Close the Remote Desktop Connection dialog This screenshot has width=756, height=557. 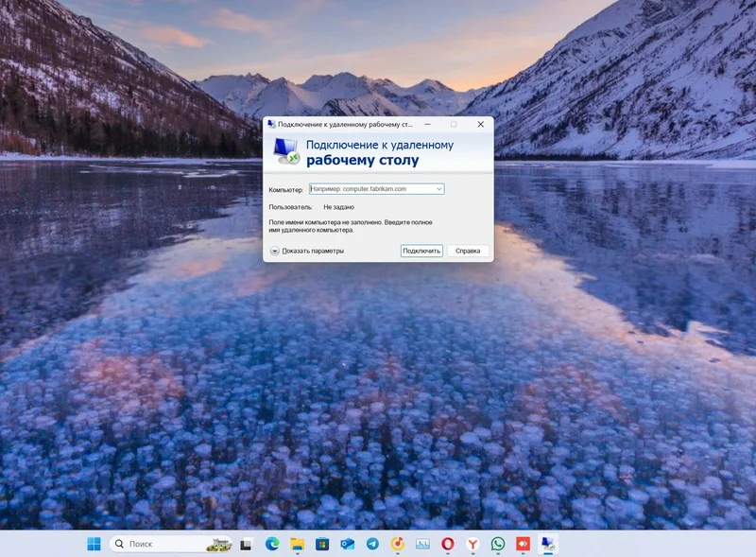pos(480,124)
